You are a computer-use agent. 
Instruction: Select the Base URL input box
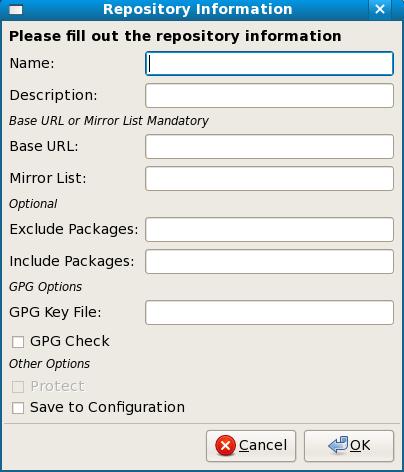pyautogui.click(x=269, y=146)
